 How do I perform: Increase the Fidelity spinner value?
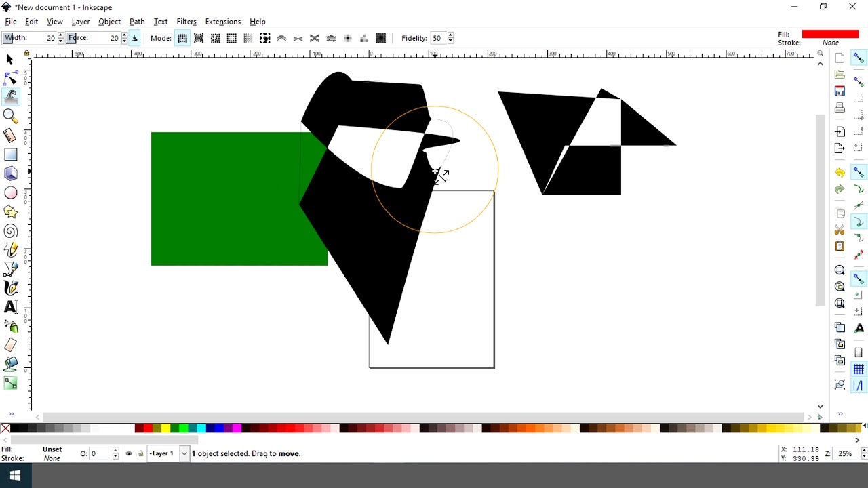point(451,35)
